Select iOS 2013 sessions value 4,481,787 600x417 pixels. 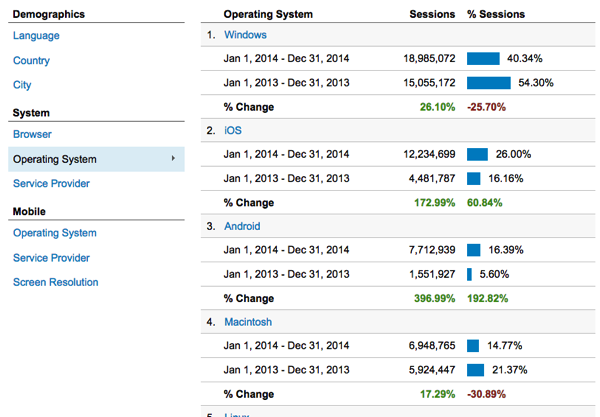click(432, 178)
